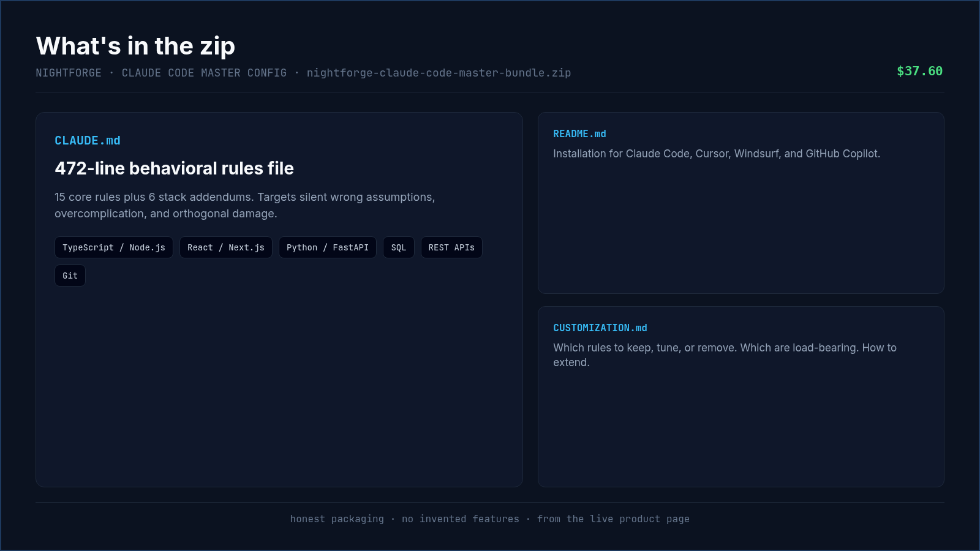
Task: Click the TypeScript / Node.js tag
Action: coord(114,247)
